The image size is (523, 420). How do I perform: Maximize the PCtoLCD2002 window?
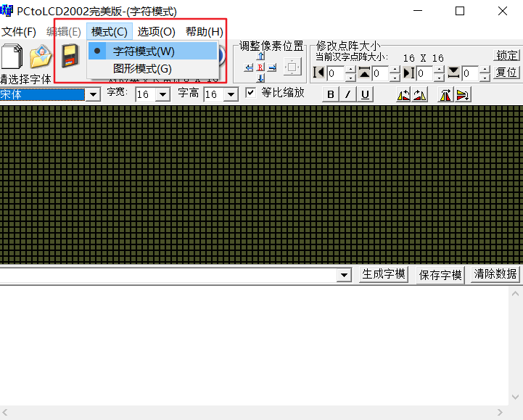point(460,11)
